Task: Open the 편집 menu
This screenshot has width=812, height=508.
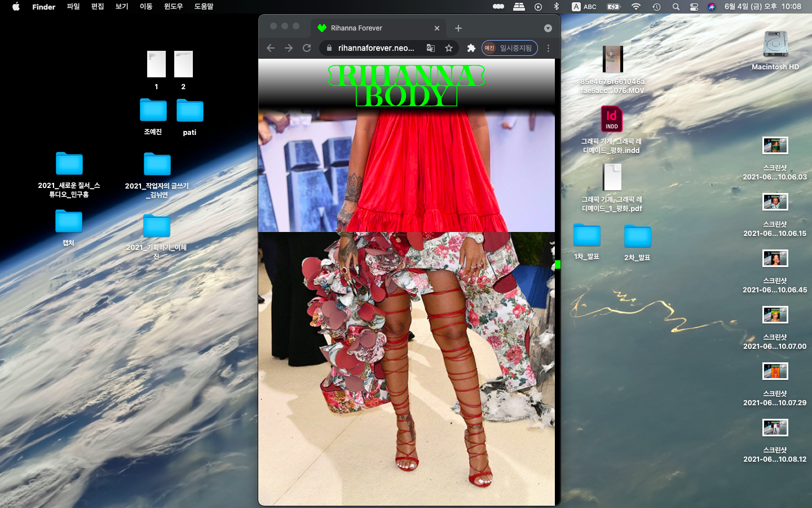Action: click(98, 7)
